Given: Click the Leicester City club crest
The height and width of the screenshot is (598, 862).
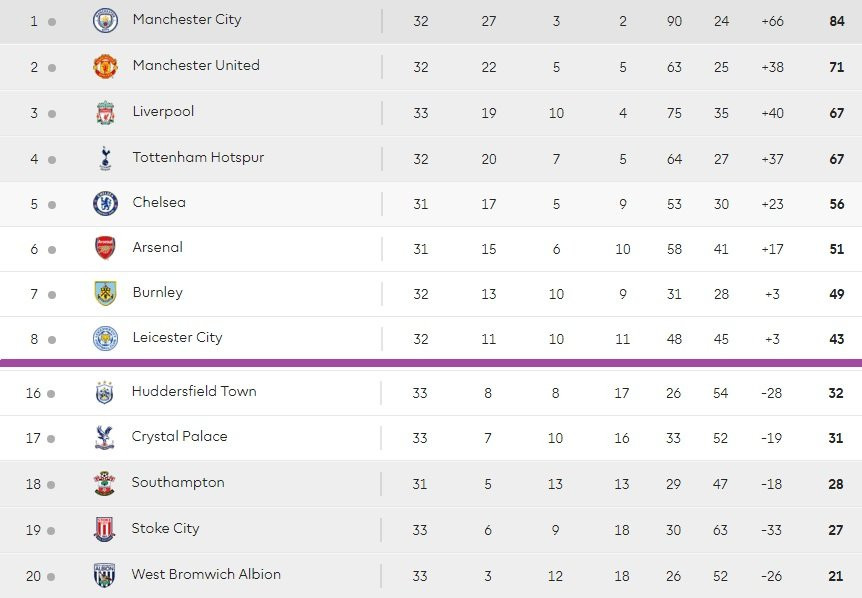Looking at the screenshot, I should click(x=105, y=338).
